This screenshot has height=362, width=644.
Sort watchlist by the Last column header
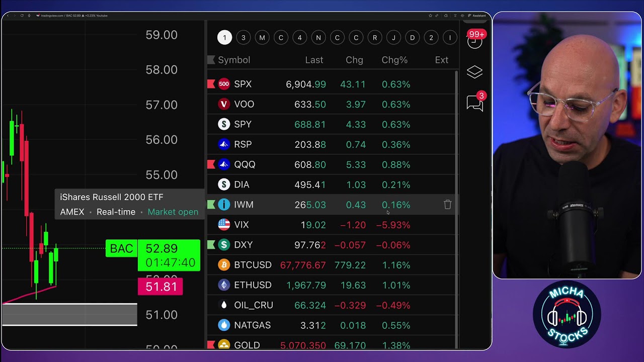[x=314, y=60]
